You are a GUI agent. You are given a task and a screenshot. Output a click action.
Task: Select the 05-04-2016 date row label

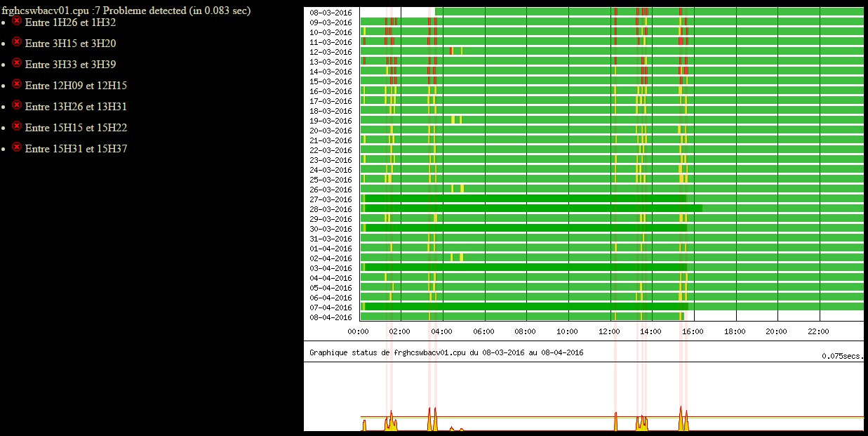[331, 288]
